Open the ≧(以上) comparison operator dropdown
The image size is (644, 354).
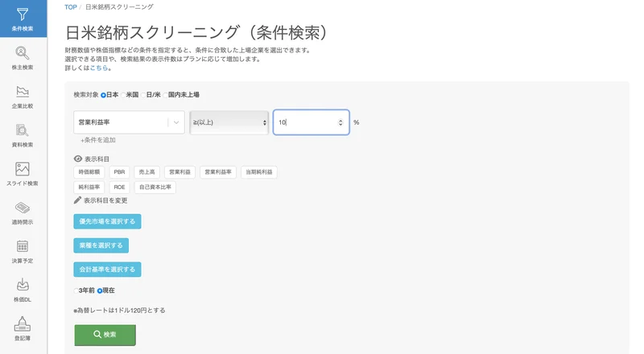click(x=229, y=122)
